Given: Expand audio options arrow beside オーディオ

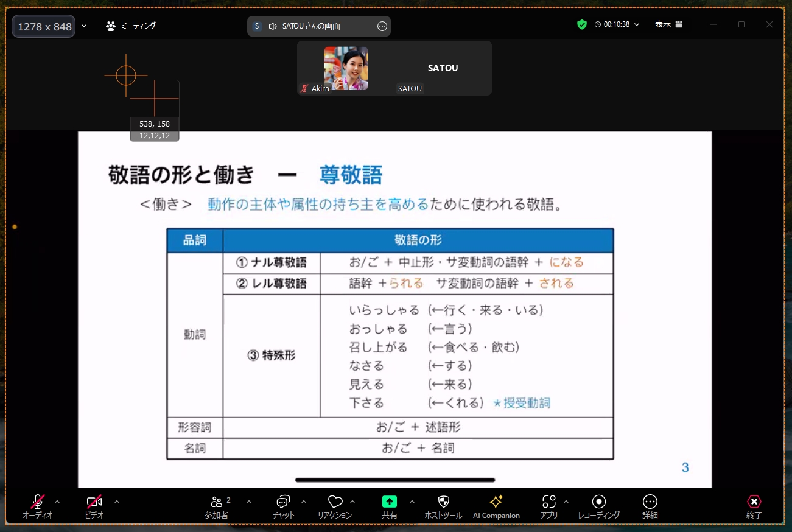Looking at the screenshot, I should 57,502.
